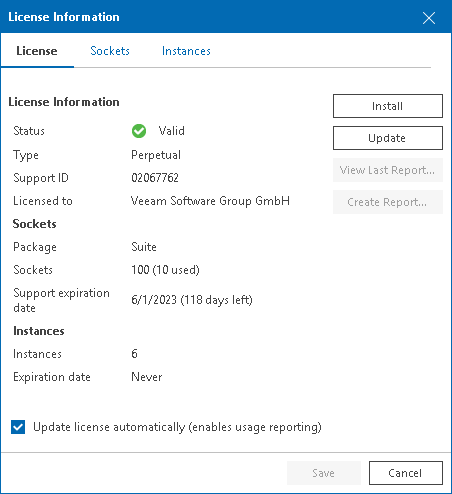Close the License Information dialog
The height and width of the screenshot is (494, 452).
click(x=429, y=18)
